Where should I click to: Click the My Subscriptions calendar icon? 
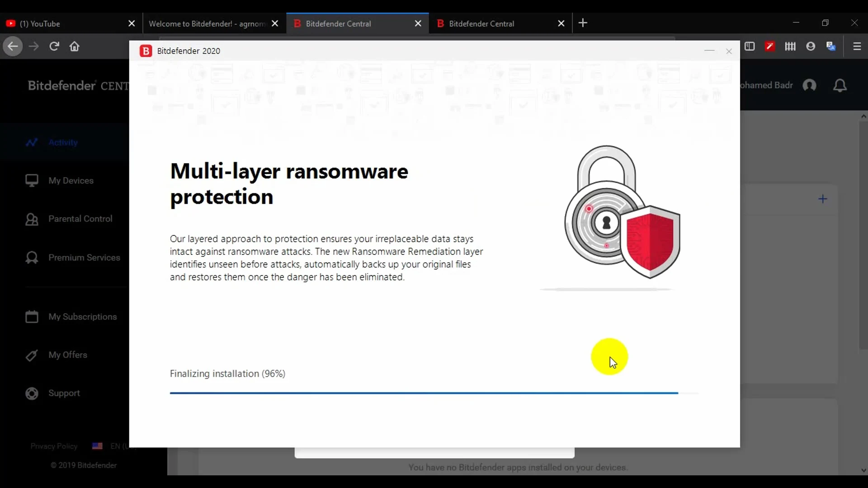(32, 317)
